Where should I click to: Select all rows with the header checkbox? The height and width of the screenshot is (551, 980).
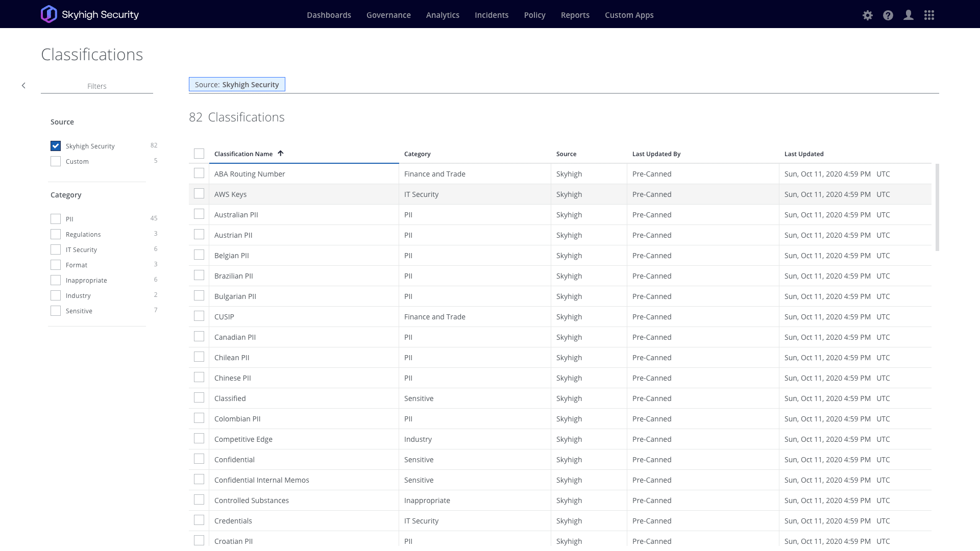coord(199,154)
